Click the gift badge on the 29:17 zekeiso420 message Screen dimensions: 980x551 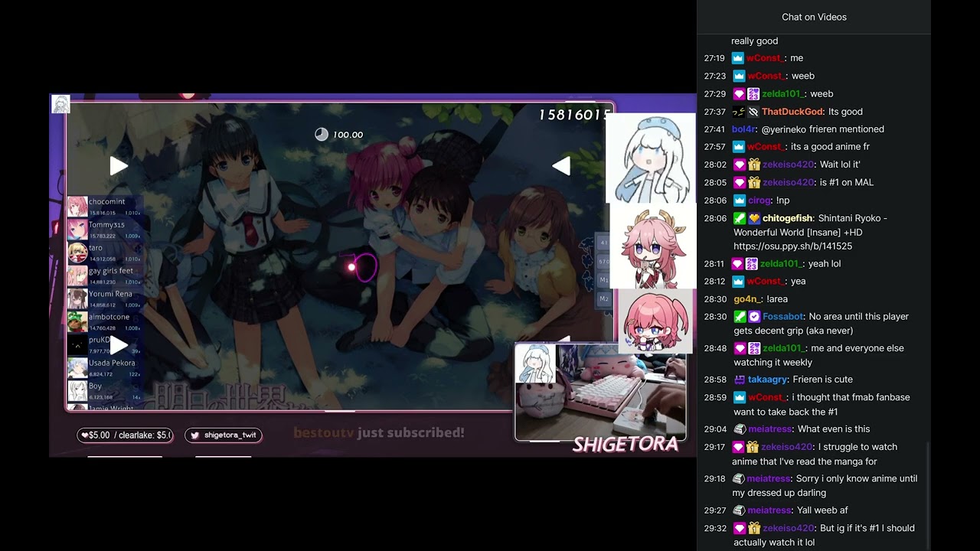[x=754, y=447]
